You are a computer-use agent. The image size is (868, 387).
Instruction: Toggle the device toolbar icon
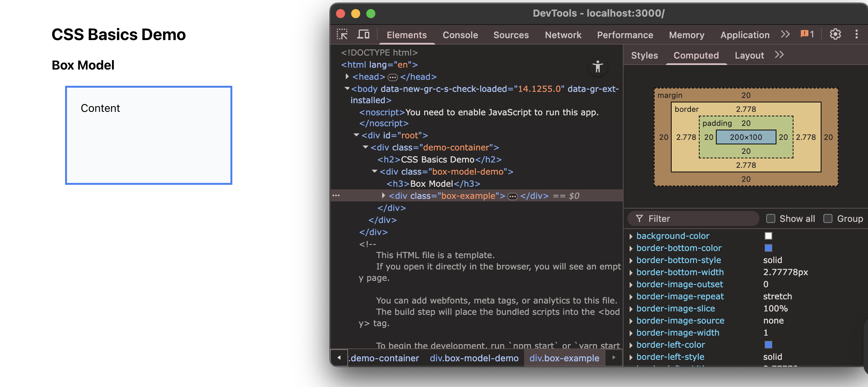(363, 35)
